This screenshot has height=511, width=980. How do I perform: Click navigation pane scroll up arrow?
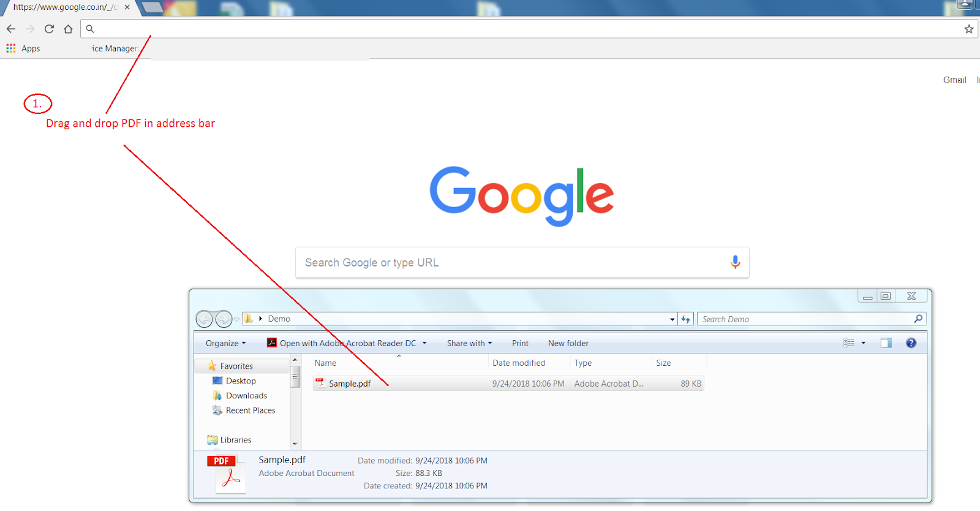295,360
